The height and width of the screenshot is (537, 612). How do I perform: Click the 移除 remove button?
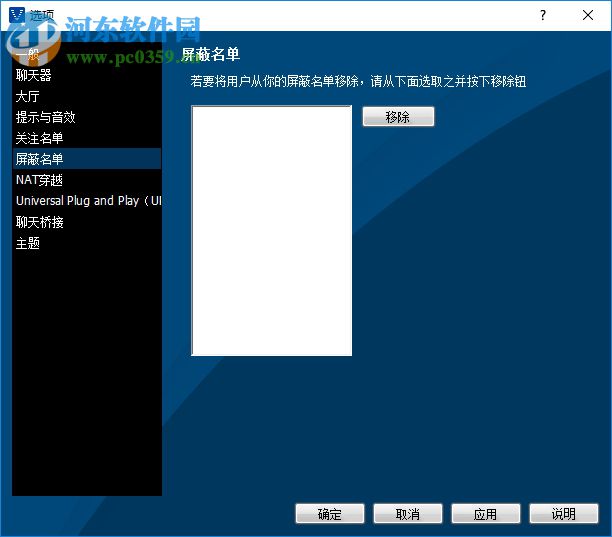coord(398,117)
